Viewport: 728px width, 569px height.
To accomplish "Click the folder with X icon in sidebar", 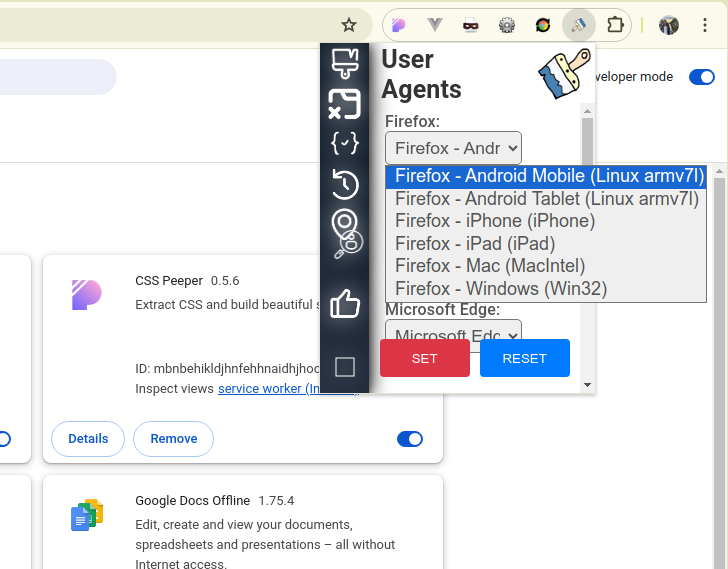I will pos(344,103).
